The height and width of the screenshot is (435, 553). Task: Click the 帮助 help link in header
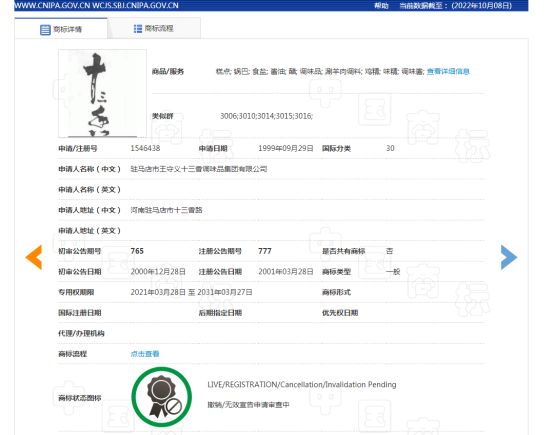[381, 6]
